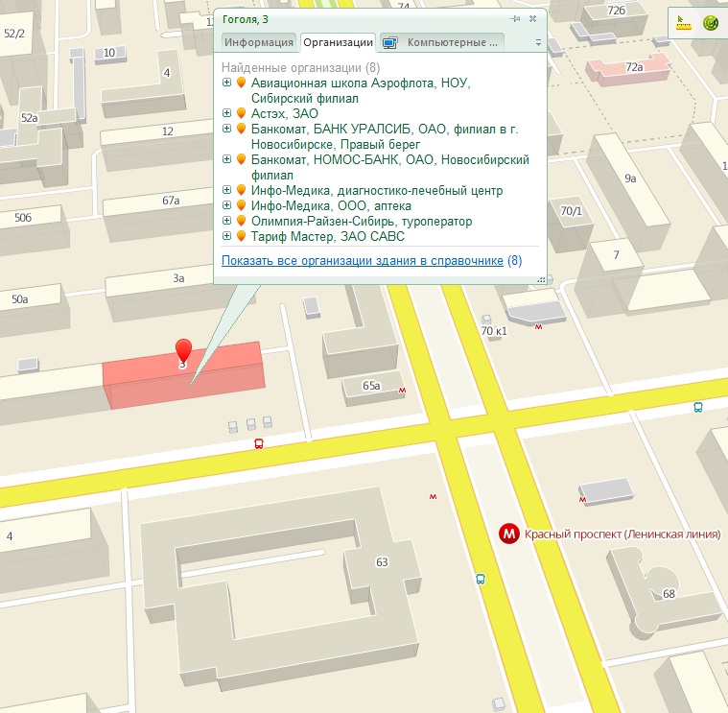The height and width of the screenshot is (713, 728).
Task: Click the metro entrance marker near building 65а
Action: click(402, 390)
